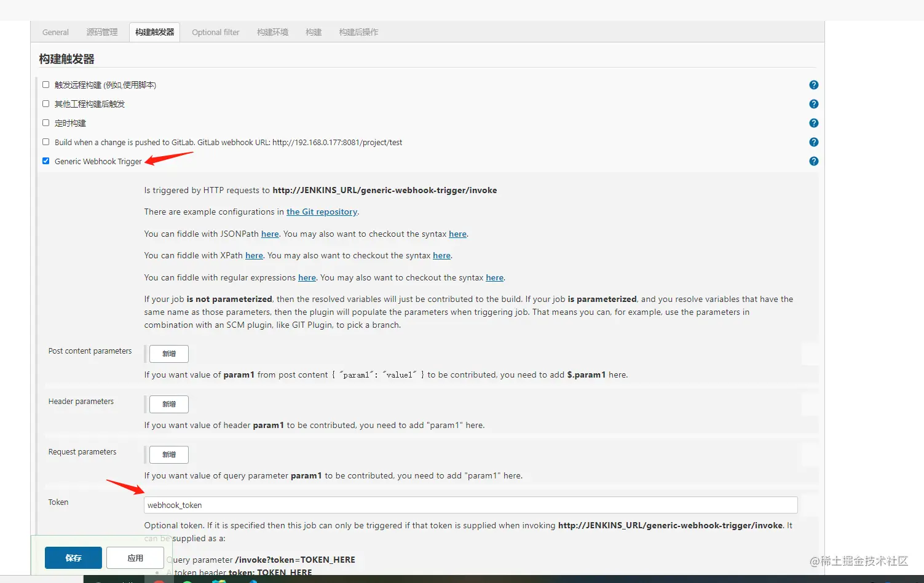Viewport: 924px width, 583px height.
Task: Open the Optional filter tab
Action: click(215, 32)
